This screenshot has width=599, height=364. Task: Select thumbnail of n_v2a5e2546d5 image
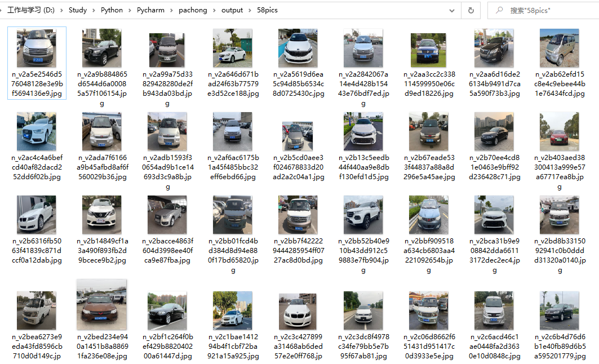pyautogui.click(x=37, y=48)
